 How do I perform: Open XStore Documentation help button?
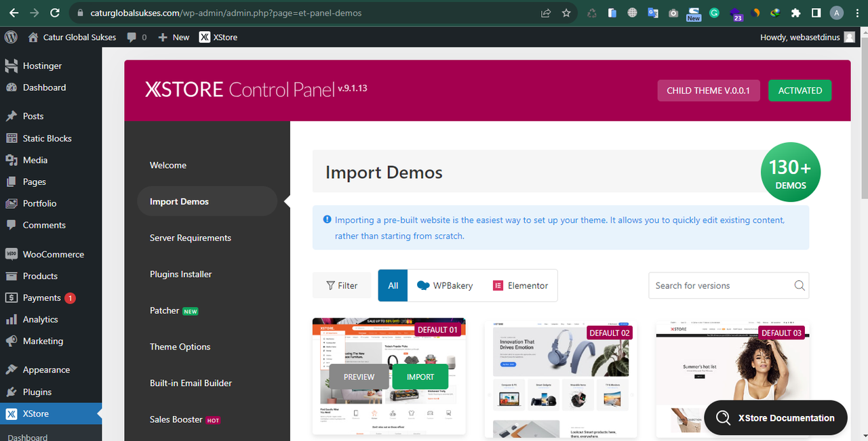click(x=776, y=418)
